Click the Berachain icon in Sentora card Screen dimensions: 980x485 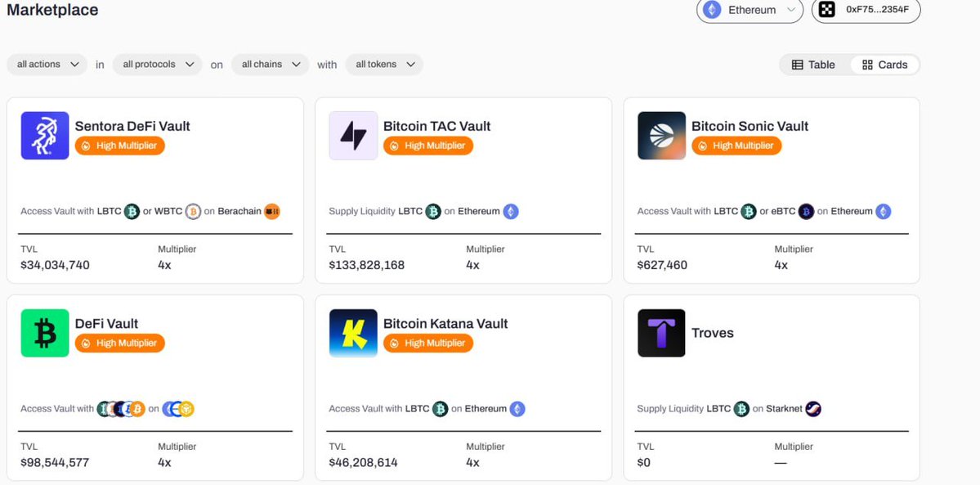[272, 212]
